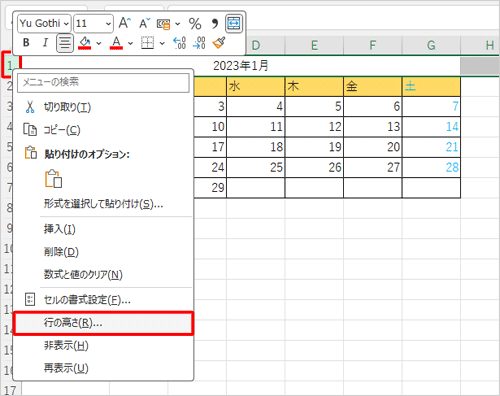Apply borders icon in mini toolbar
The width and height of the screenshot is (500, 396).
tap(147, 43)
